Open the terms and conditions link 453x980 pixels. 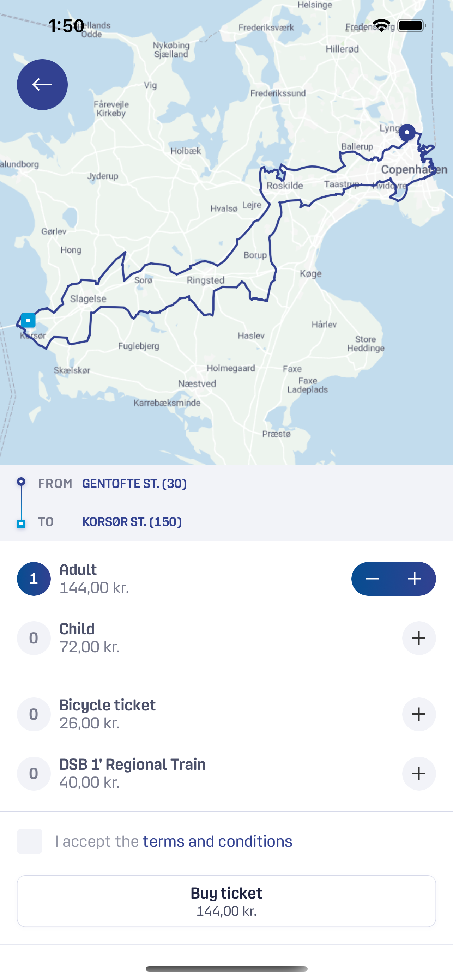pyautogui.click(x=217, y=841)
